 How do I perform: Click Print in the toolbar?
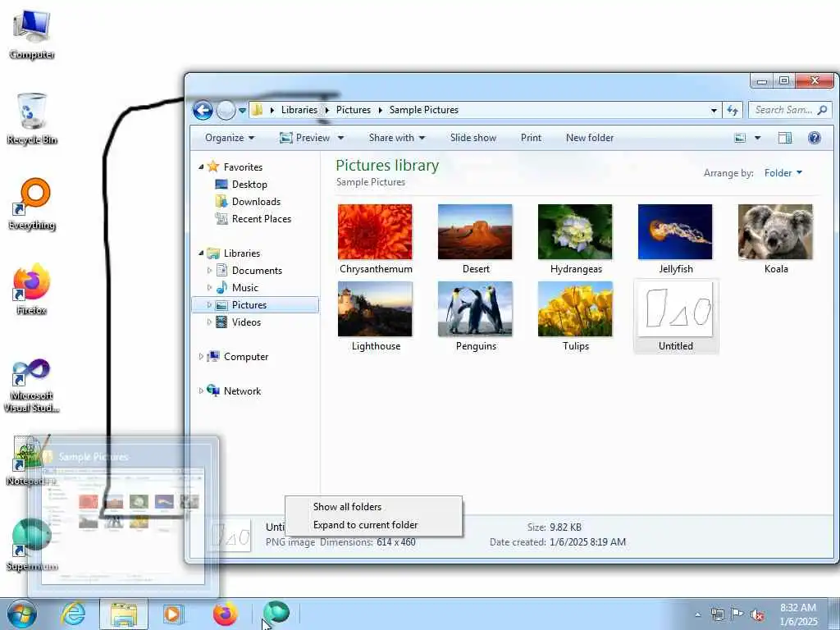click(x=531, y=138)
